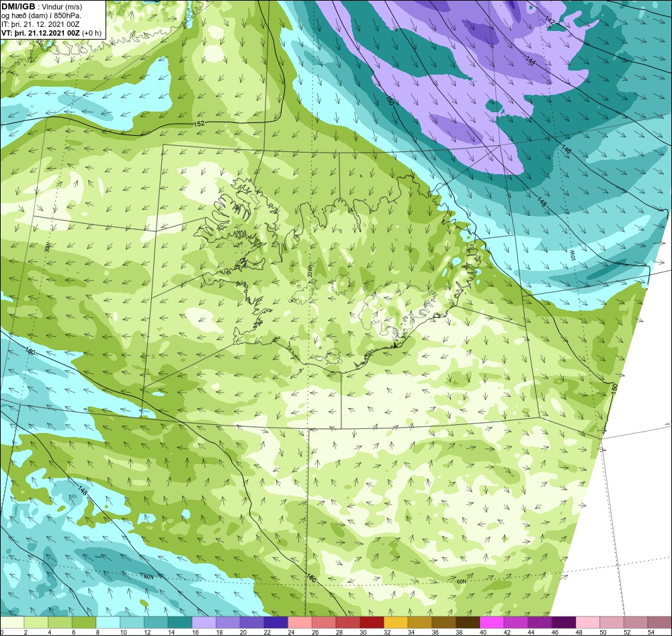Click the 38–40 m/s dark brown swatch
This screenshot has height=636, width=672.
tap(468, 623)
